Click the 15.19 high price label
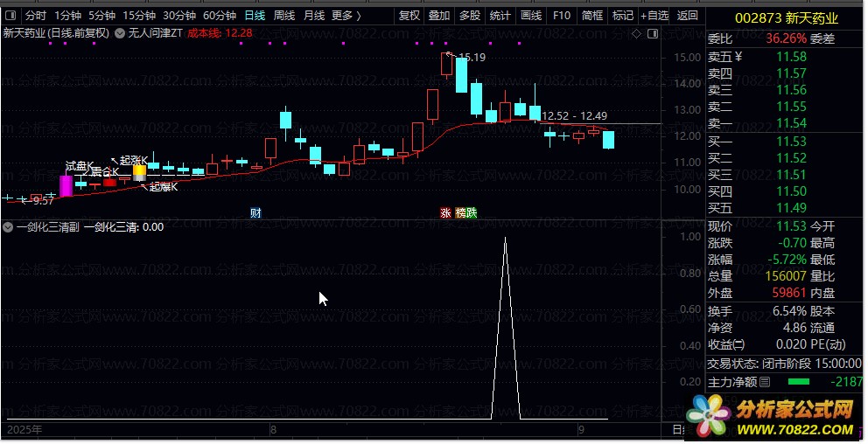The height and width of the screenshot is (444, 868). point(472,57)
